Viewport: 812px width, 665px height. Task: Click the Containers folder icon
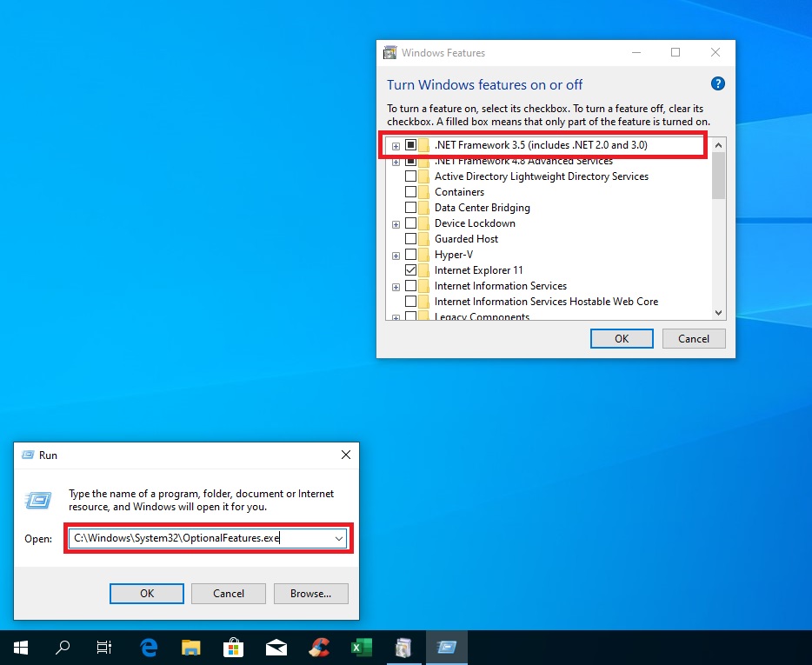pyautogui.click(x=423, y=192)
